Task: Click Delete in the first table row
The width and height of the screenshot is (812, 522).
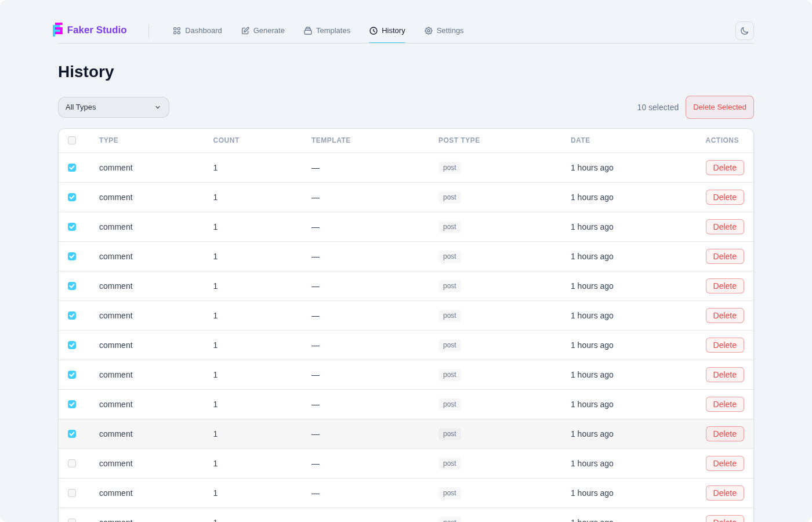Action: pyautogui.click(x=725, y=168)
